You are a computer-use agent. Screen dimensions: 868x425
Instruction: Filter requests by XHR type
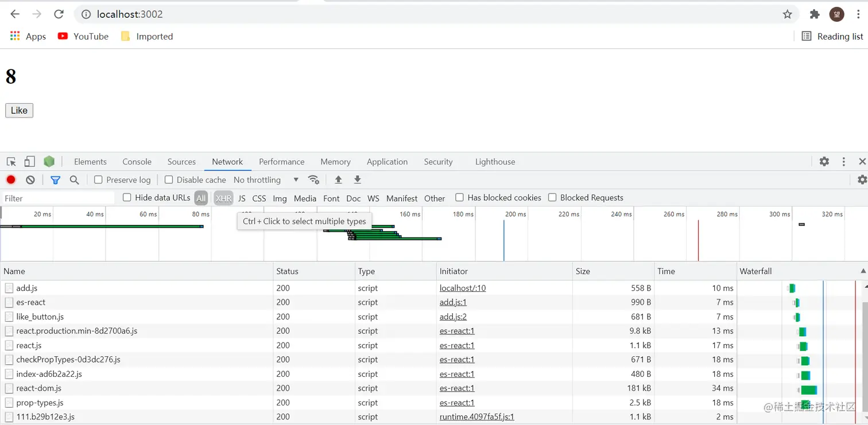coord(223,198)
